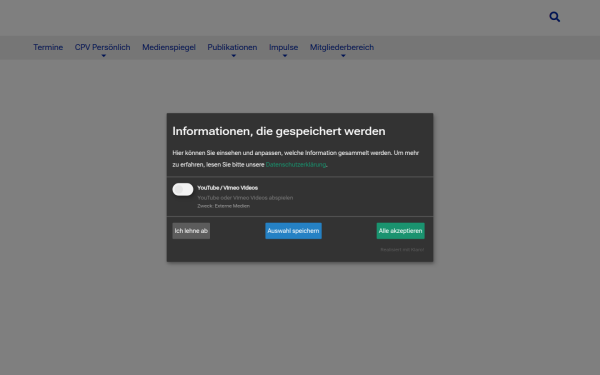Viewport: 600px width, 375px height.
Task: Expand arrow under CPV Persönlich
Action: 103,56
